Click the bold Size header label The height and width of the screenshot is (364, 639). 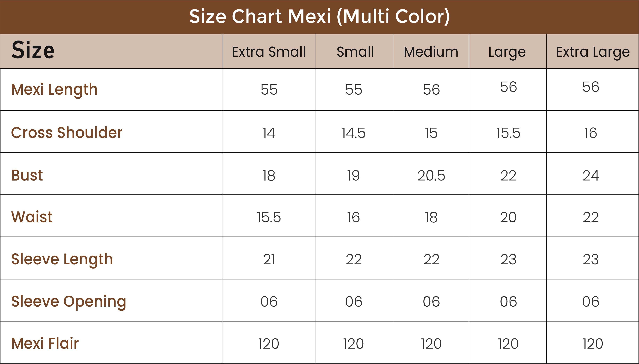(x=33, y=50)
